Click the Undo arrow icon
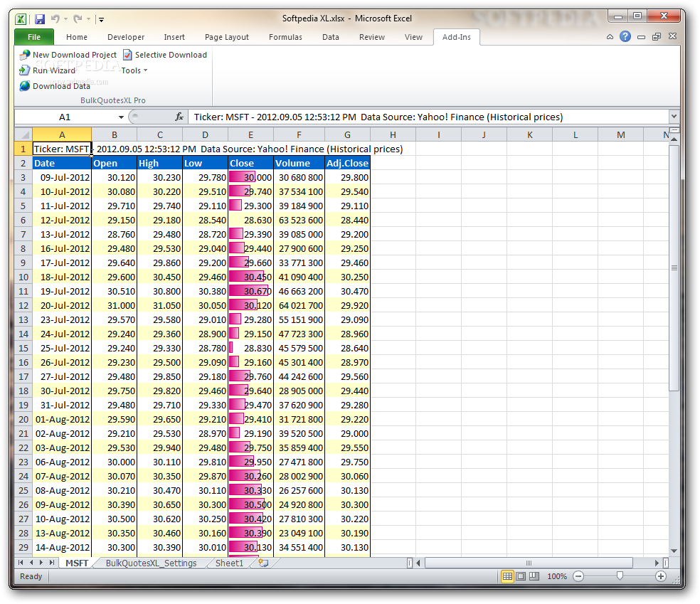This screenshot has width=700, height=604. tap(55, 18)
